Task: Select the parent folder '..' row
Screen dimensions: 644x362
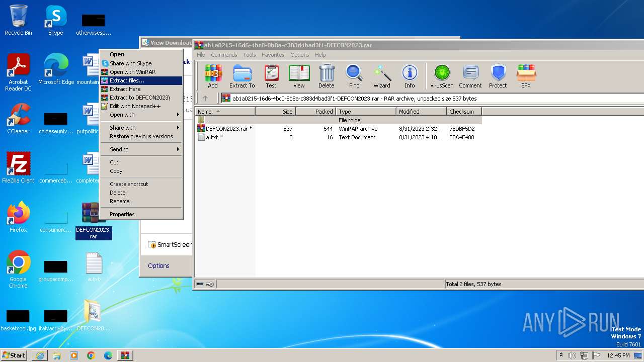Action: tap(339, 120)
